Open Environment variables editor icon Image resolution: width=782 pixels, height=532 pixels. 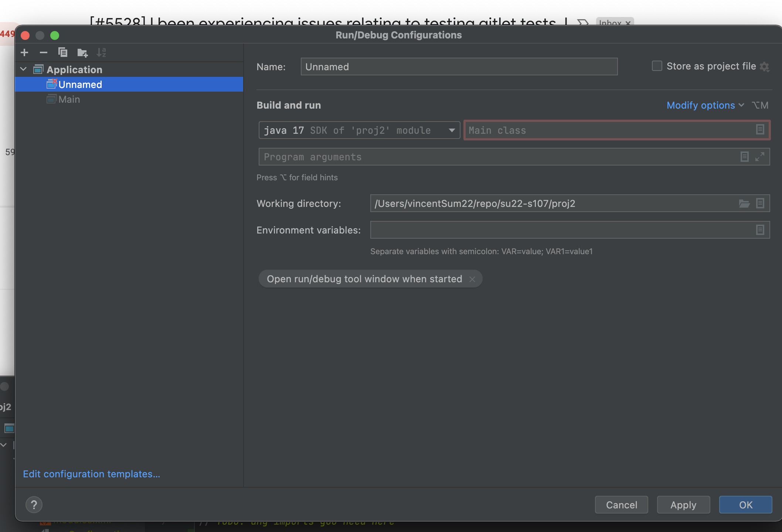760,230
